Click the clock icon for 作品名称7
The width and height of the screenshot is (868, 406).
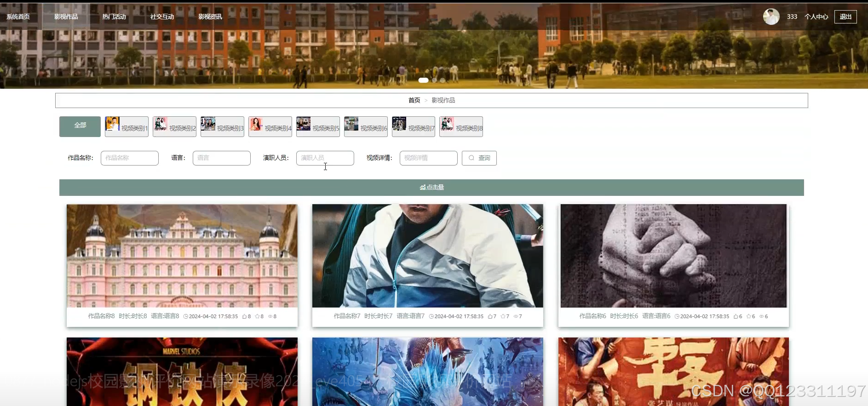[431, 316]
